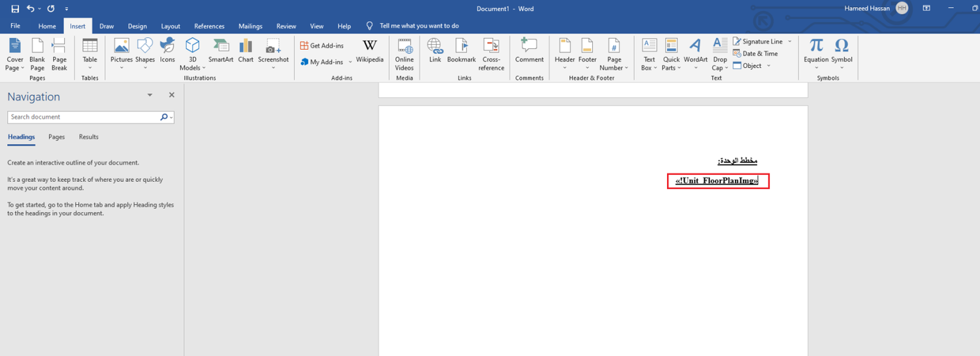The height and width of the screenshot is (356, 980).
Task: Click the Search document field
Action: [83, 117]
